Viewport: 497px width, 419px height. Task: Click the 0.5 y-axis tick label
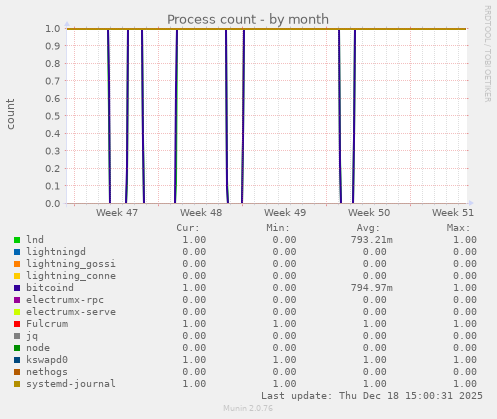pos(53,116)
